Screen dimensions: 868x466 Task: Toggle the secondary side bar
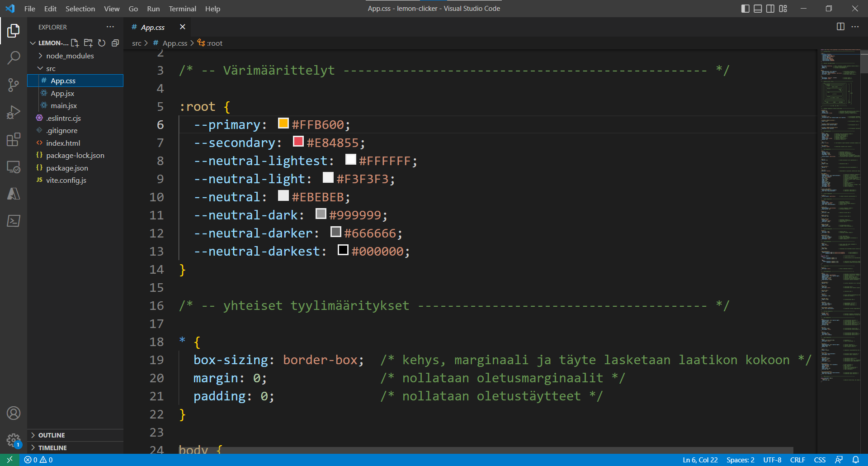coord(770,9)
